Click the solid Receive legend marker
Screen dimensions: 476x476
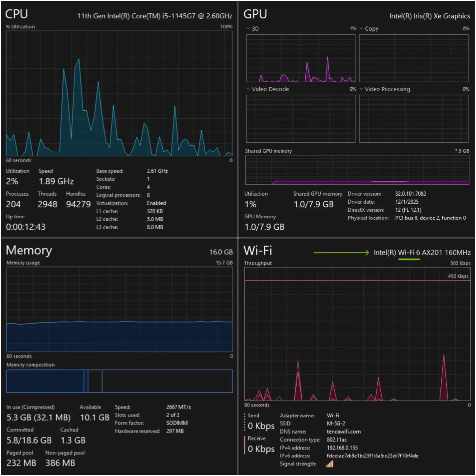(x=245, y=445)
